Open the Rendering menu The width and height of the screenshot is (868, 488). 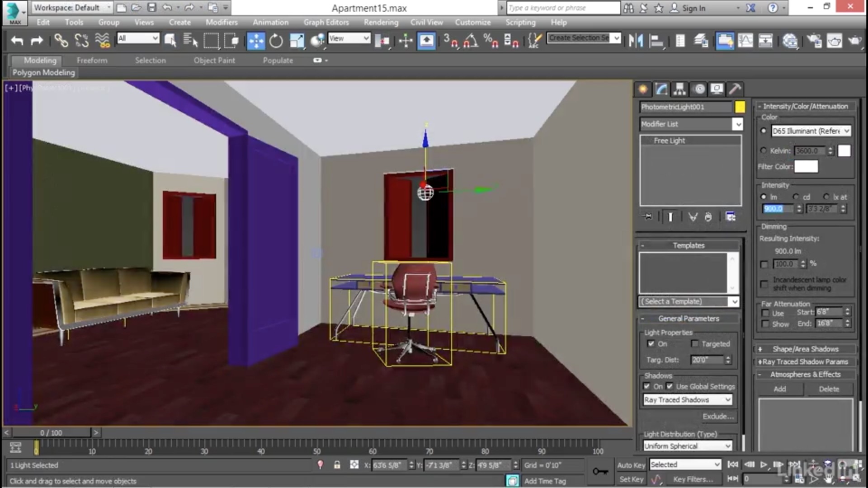[x=381, y=22]
